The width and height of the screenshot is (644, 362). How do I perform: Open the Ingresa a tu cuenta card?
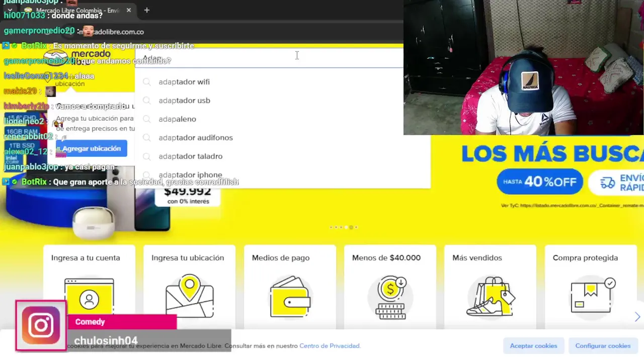coord(89,287)
